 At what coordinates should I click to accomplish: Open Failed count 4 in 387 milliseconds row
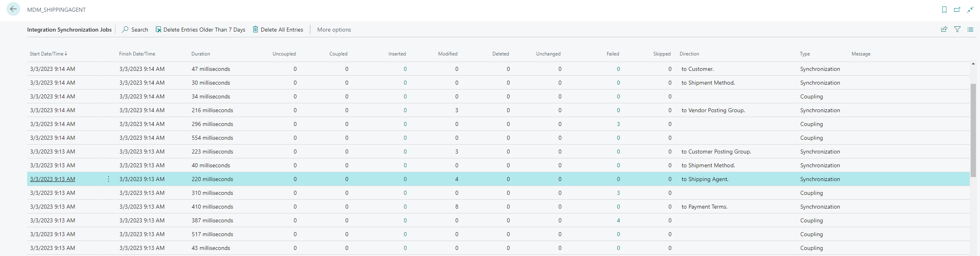point(618,220)
